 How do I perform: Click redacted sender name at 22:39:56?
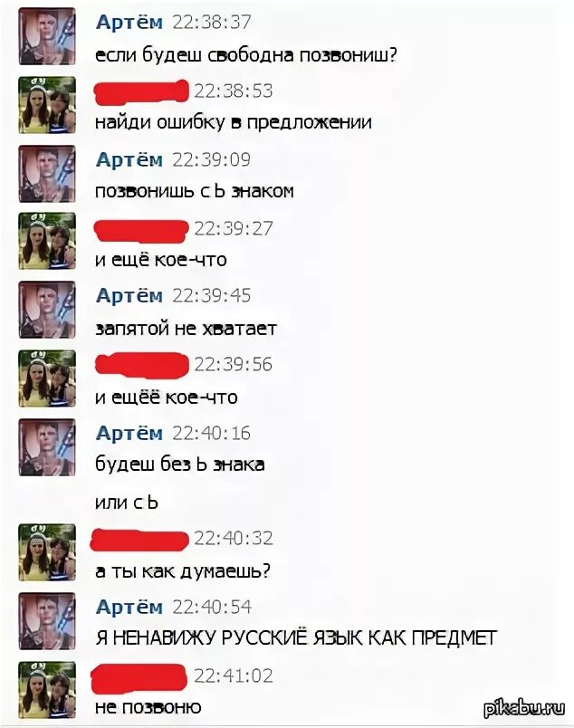pos(141,365)
